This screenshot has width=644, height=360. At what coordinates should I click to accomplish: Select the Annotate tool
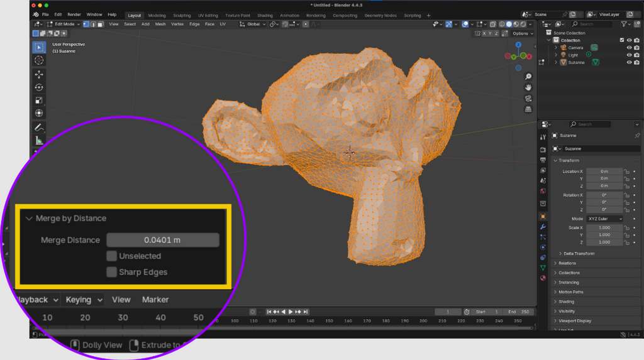(x=39, y=128)
